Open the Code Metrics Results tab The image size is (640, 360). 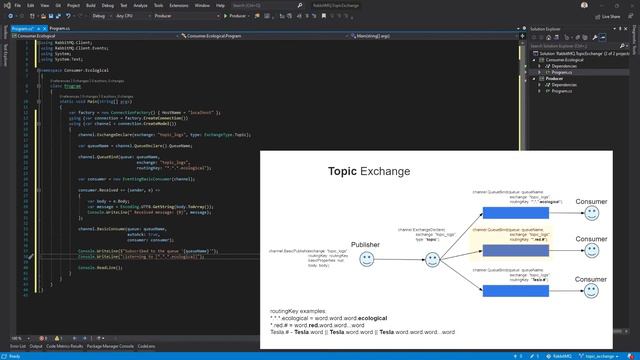click(64, 346)
